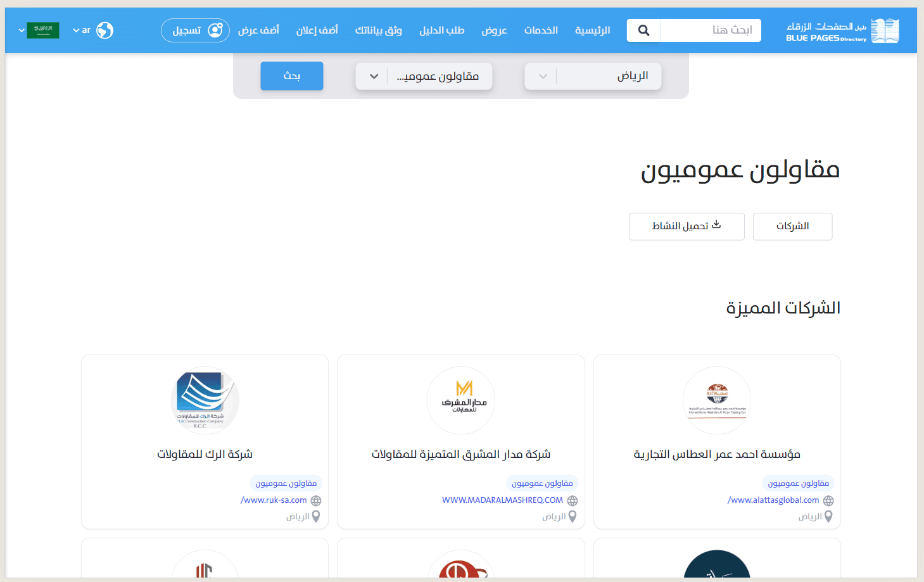The height and width of the screenshot is (582, 924).
Task: Click the Saudi Arabia flag icon
Action: click(43, 30)
